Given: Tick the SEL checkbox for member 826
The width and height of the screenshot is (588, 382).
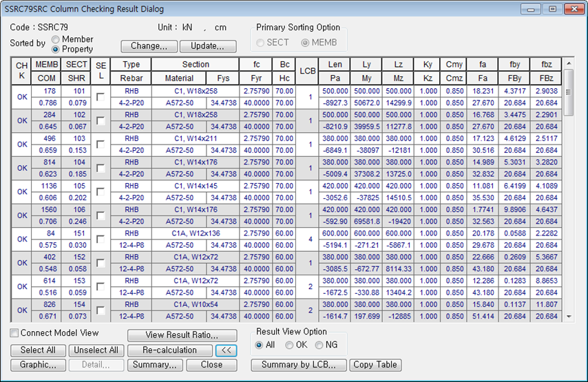Looking at the screenshot, I should [x=101, y=310].
